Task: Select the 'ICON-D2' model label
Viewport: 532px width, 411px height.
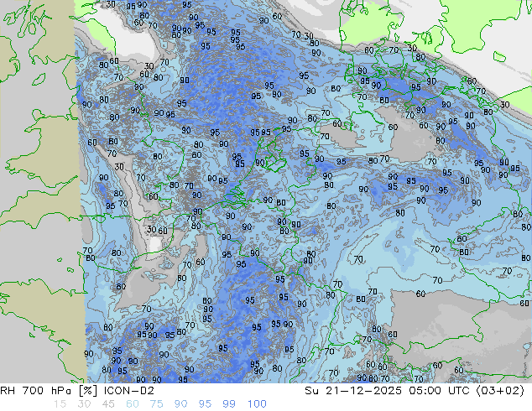Action: click(129, 391)
